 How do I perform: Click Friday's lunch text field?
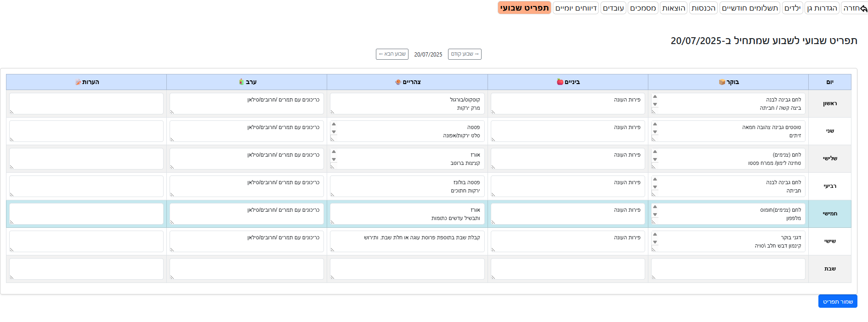click(407, 241)
